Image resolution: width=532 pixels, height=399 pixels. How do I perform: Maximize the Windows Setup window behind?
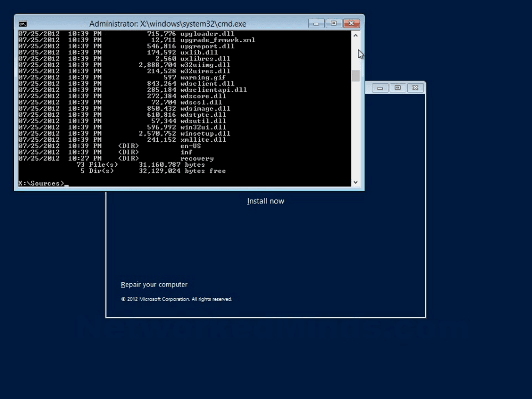pos(397,88)
